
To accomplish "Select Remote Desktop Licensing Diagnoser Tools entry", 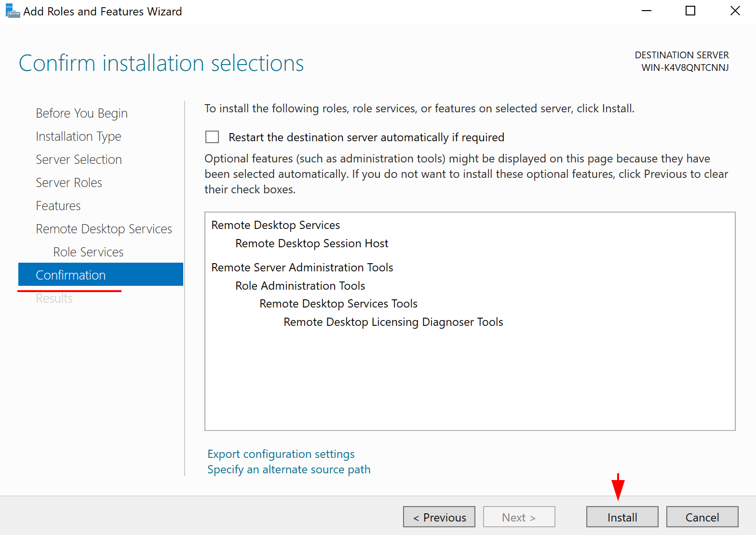I will pos(393,322).
